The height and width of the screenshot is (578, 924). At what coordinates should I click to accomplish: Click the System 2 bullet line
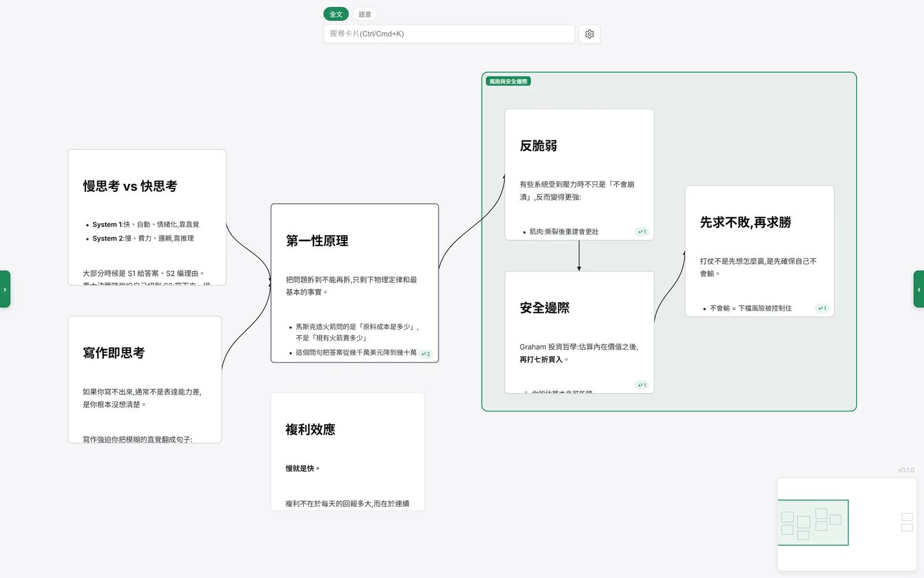coord(143,238)
